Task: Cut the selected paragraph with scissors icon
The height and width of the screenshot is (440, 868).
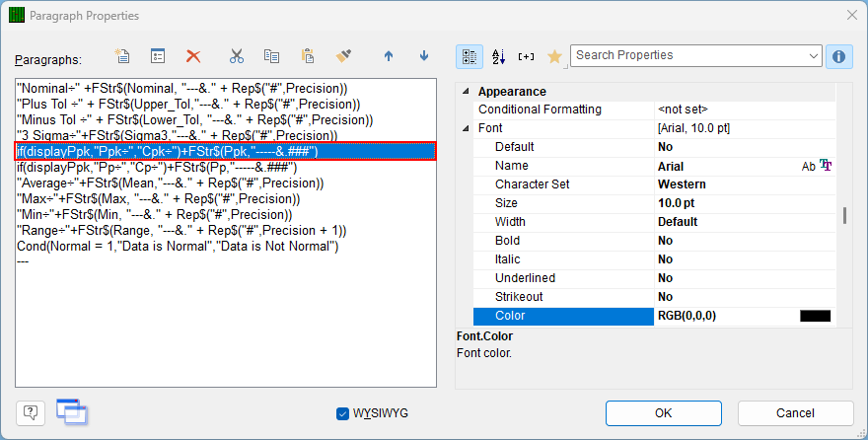Action: (x=237, y=56)
